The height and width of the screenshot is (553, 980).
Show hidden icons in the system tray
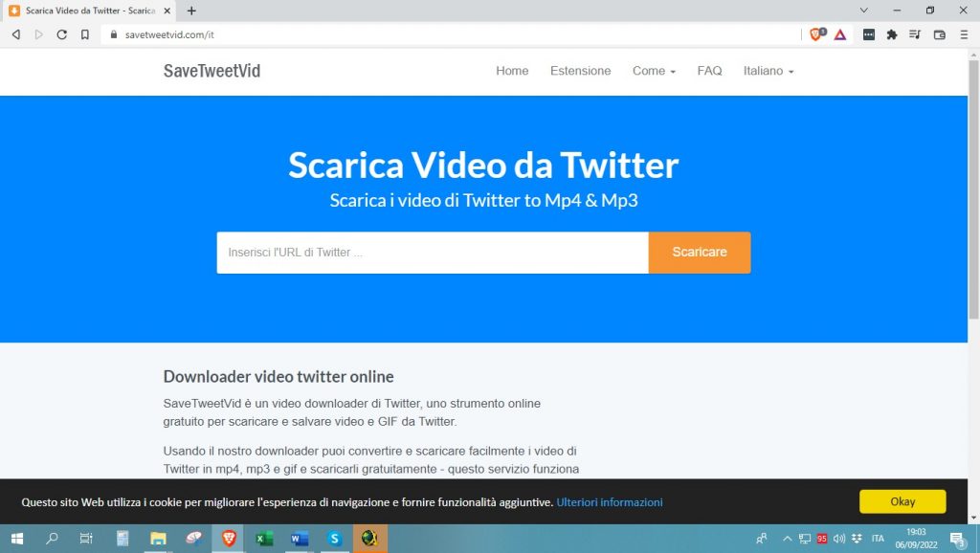tap(787, 538)
